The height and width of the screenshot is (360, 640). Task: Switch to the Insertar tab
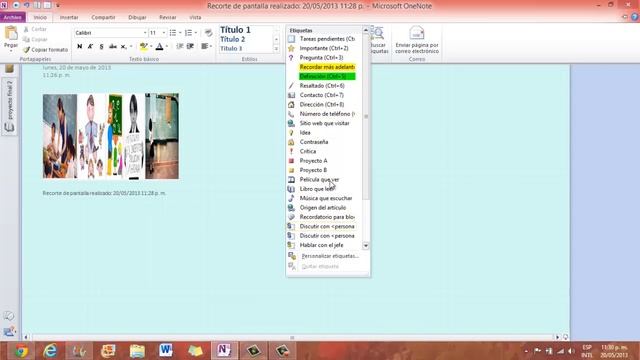[x=69, y=17]
